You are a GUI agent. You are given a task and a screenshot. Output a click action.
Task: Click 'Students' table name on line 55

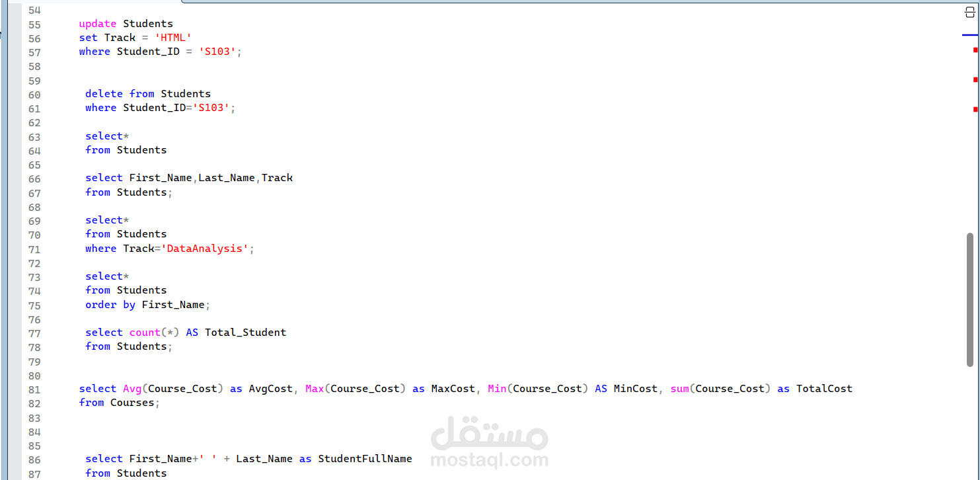tap(148, 24)
